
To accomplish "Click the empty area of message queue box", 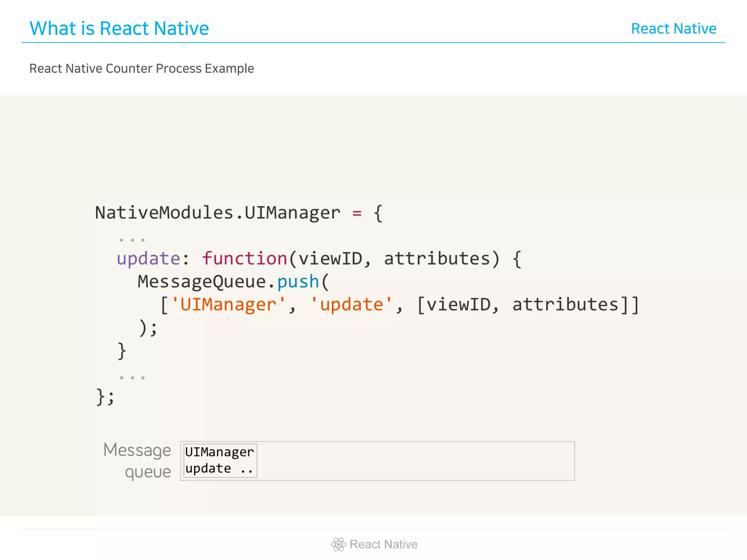I will coord(416,461).
